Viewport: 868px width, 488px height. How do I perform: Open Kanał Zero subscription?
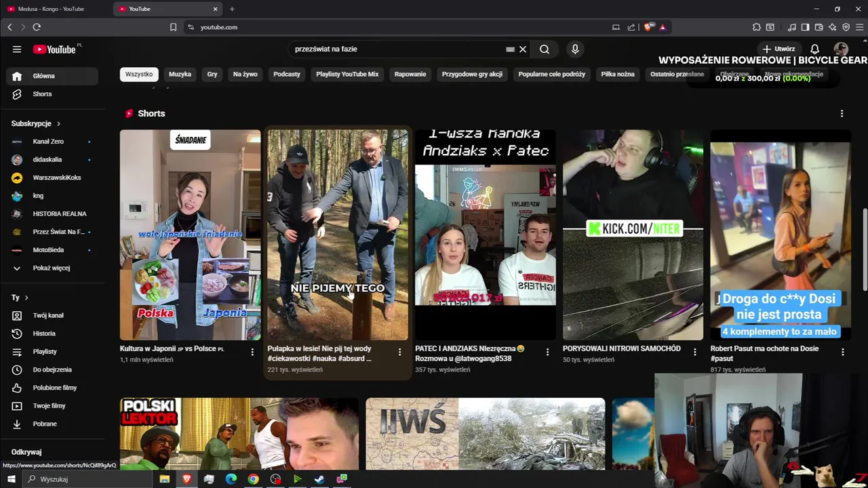click(x=52, y=142)
